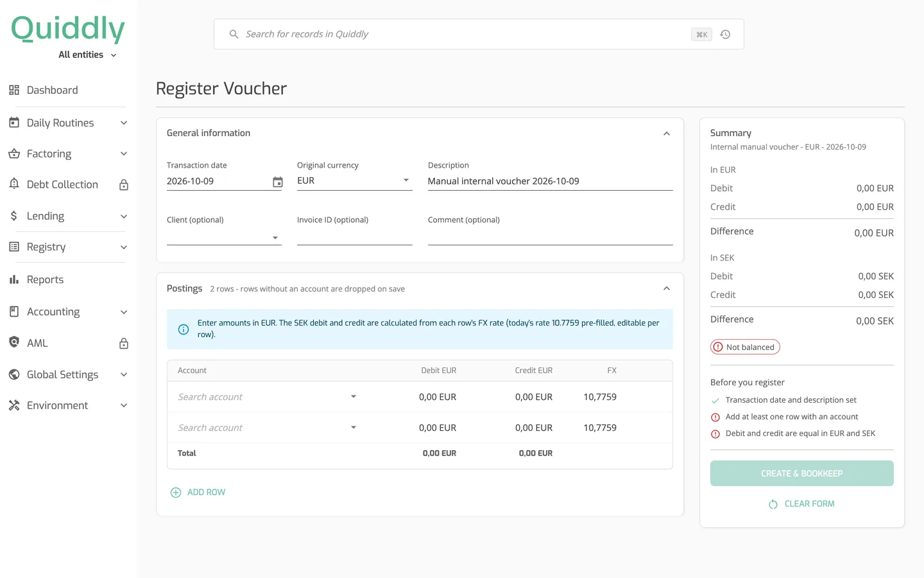Click the AML lock icon
The image size is (924, 578).
tap(124, 344)
